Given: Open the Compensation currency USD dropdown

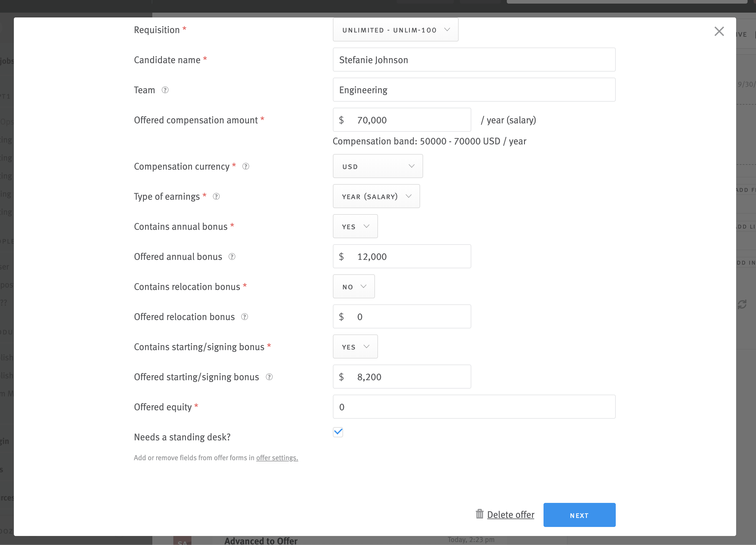Looking at the screenshot, I should 378,166.
